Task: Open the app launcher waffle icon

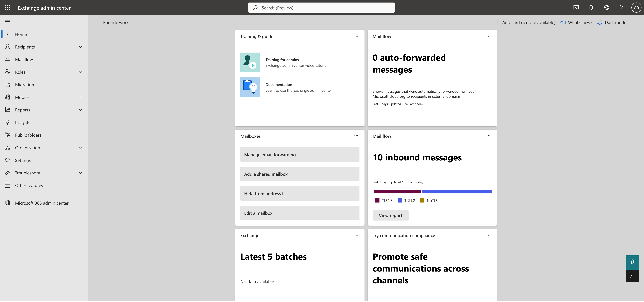Action: [x=8, y=8]
